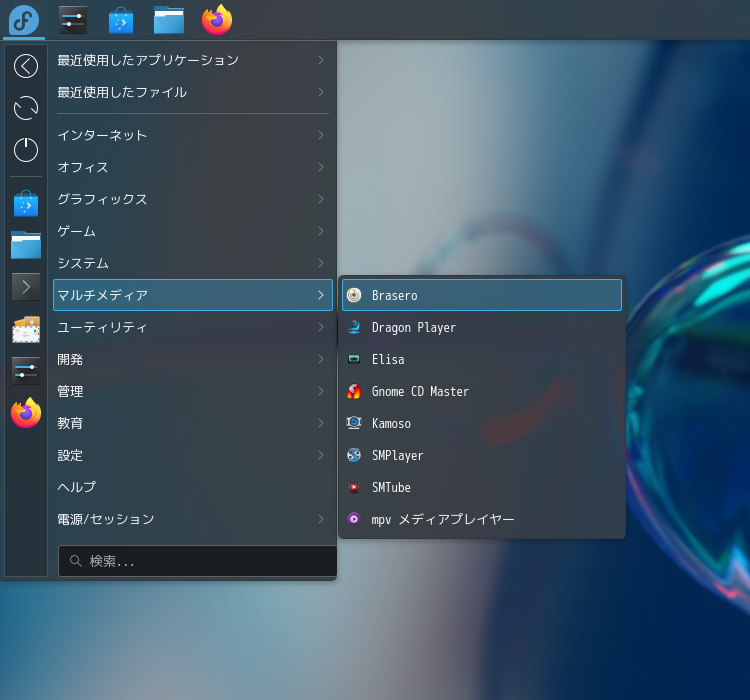Click the Gnome CD Master icon
Screen dimensions: 750x700
click(x=354, y=391)
